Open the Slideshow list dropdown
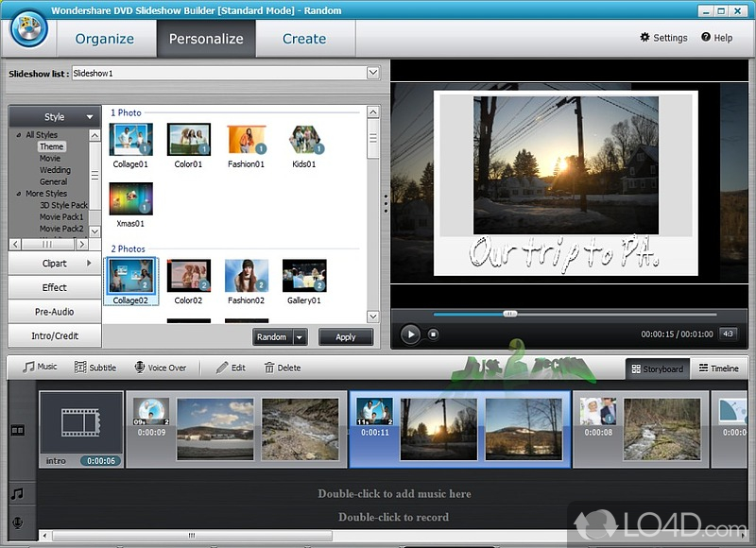This screenshot has width=756, height=548. coord(373,73)
